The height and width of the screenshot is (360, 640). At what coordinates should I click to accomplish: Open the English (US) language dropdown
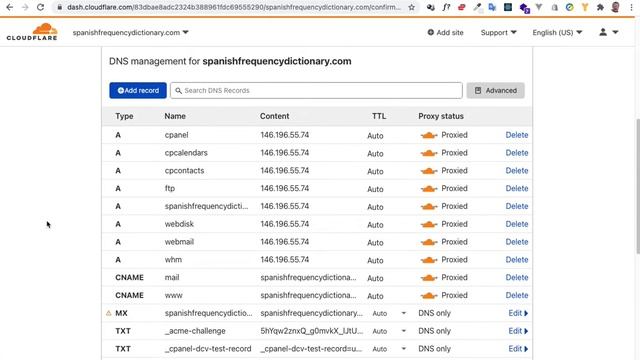point(557,32)
